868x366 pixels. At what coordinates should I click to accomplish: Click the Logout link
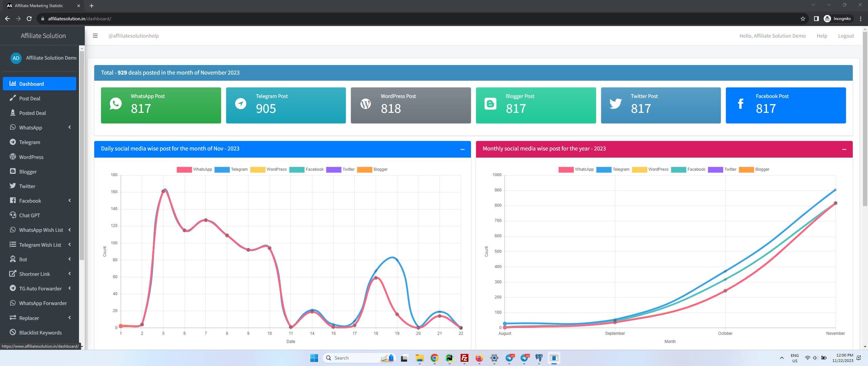(846, 36)
